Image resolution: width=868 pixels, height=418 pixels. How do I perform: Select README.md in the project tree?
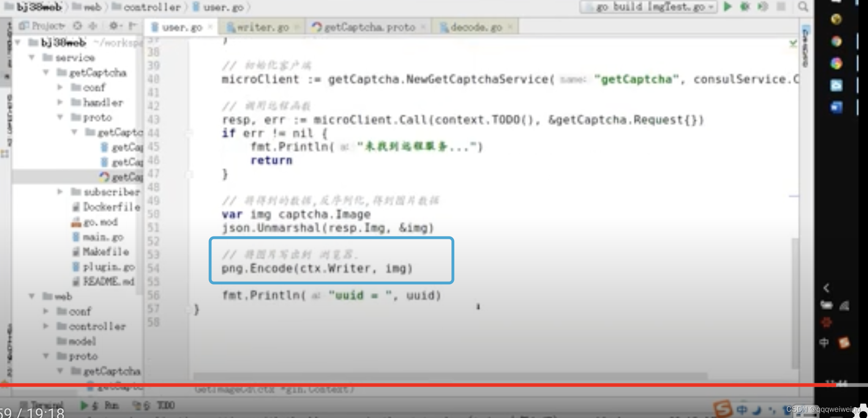(x=103, y=282)
